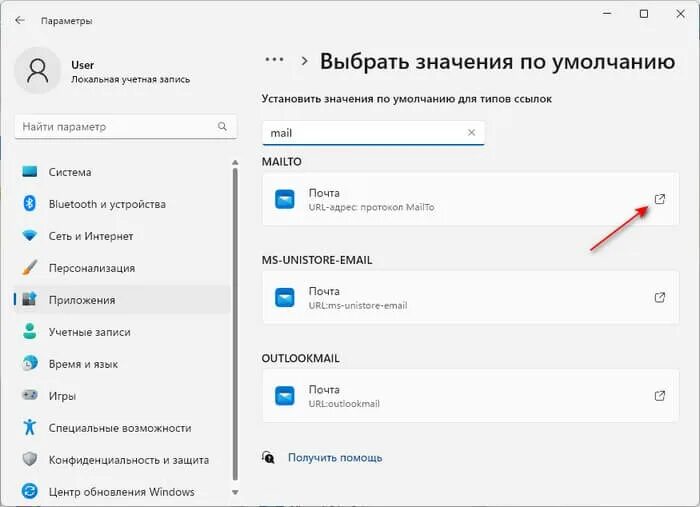This screenshot has height=507, width=700.
Task: Click sidebar scrollbar down arrow
Action: (235, 492)
